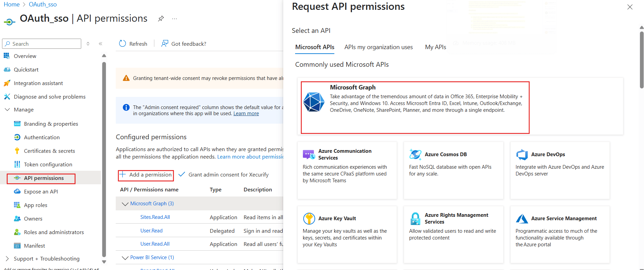
Task: Click the pin icon next to the page title
Action: tap(161, 19)
